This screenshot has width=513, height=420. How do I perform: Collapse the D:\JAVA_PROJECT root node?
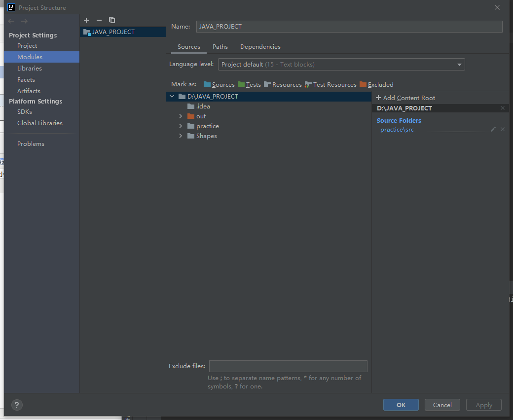pyautogui.click(x=172, y=97)
